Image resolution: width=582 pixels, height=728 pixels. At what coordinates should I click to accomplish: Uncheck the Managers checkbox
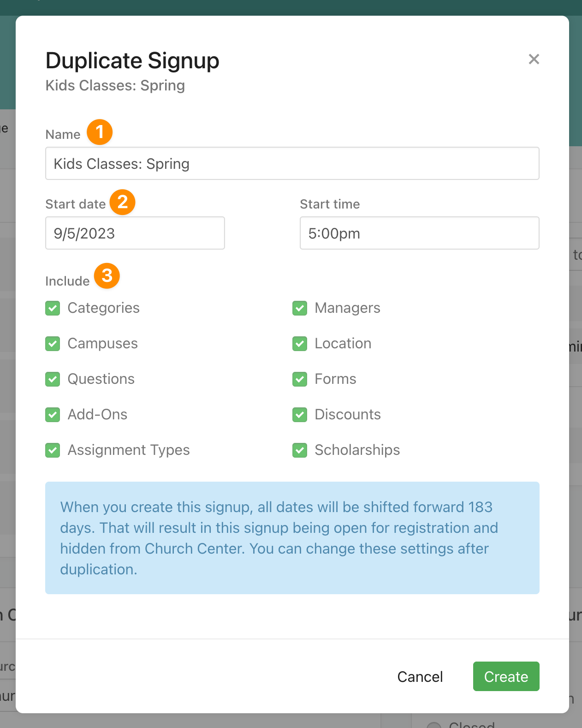tap(300, 308)
